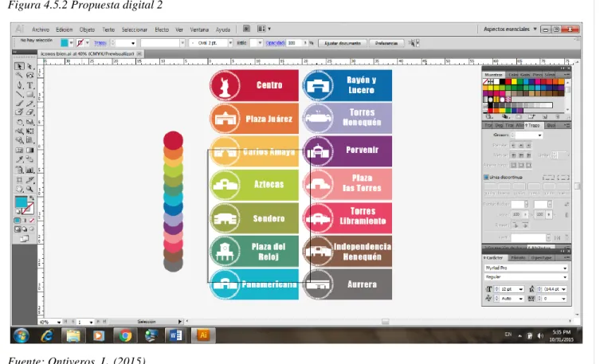Select the Column Graph tool
The width and height of the screenshot is (600, 364).
[x=29, y=170]
